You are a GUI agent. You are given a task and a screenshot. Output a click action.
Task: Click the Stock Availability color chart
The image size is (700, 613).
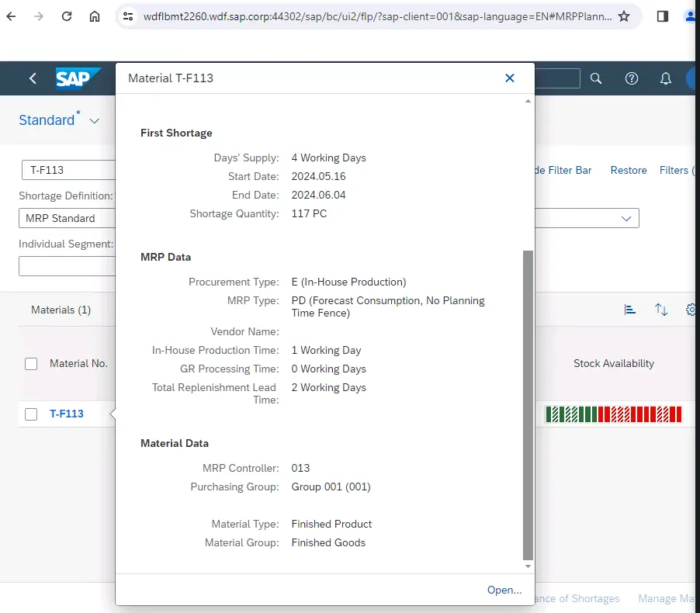[613, 414]
